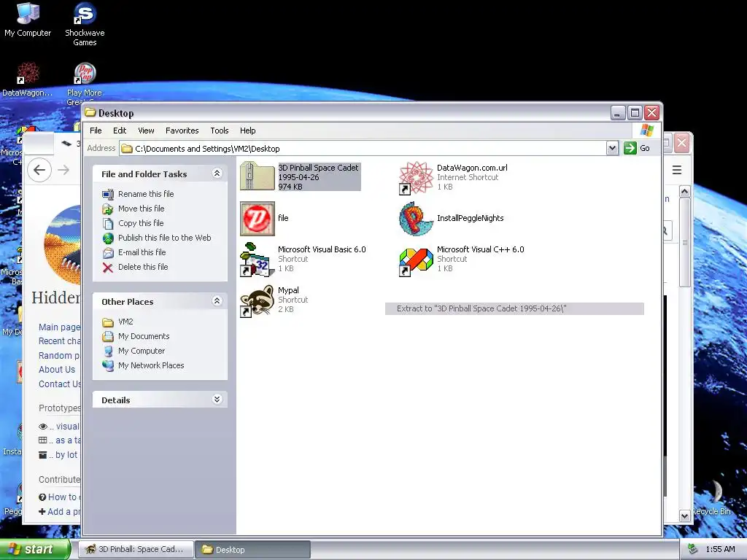
Task: Click the red X Delete this file icon
Action: pyautogui.click(x=108, y=267)
